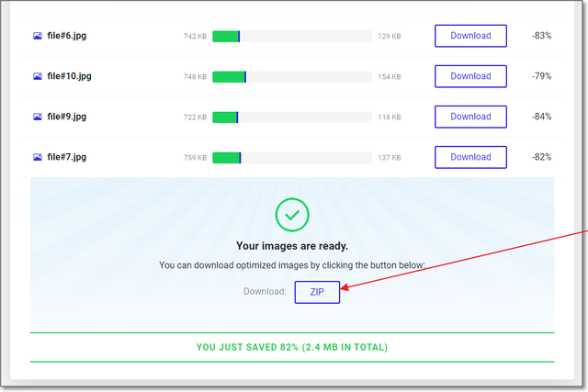Click the image icon beside file#7.jpg
The height and width of the screenshot is (392, 588).
point(38,157)
